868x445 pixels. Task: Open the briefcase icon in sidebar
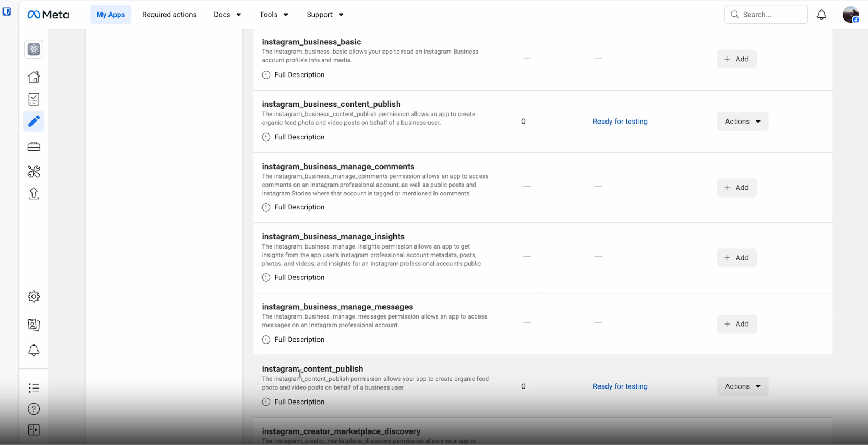click(34, 147)
